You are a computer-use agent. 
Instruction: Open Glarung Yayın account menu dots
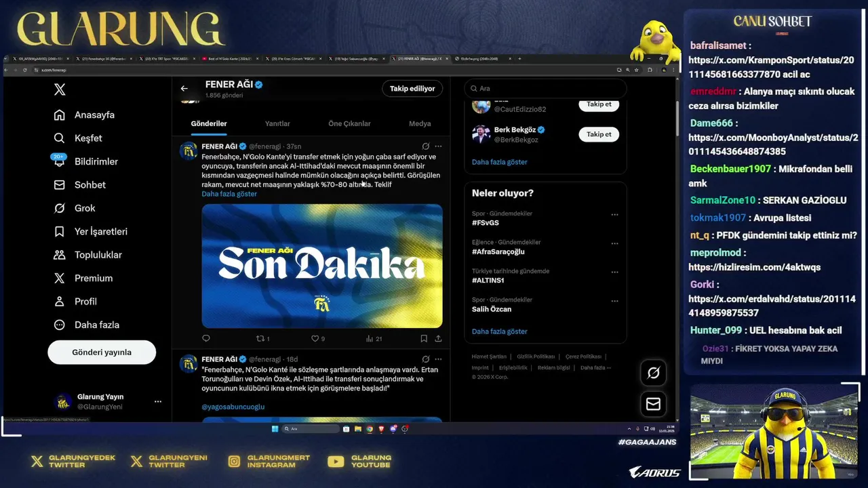click(x=158, y=401)
